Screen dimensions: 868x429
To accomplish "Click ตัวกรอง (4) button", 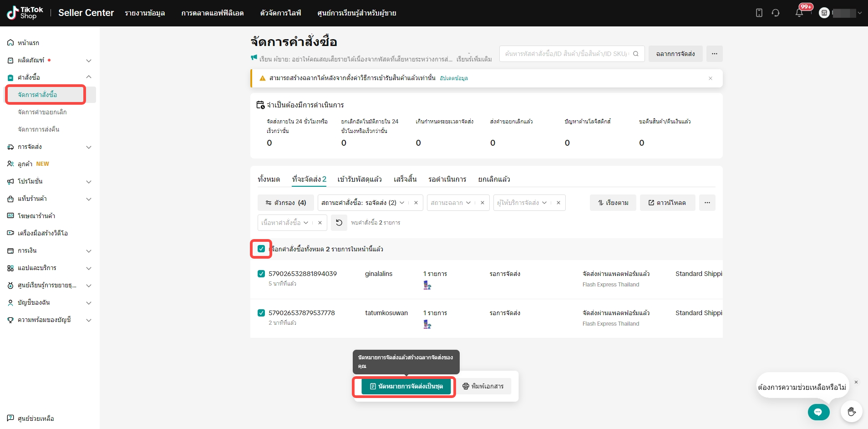I will click(x=286, y=203).
